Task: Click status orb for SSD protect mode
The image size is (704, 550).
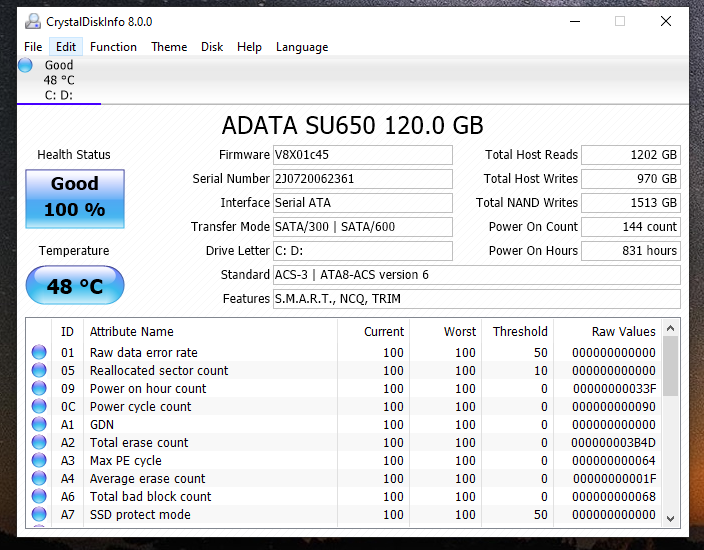Action: point(39,514)
